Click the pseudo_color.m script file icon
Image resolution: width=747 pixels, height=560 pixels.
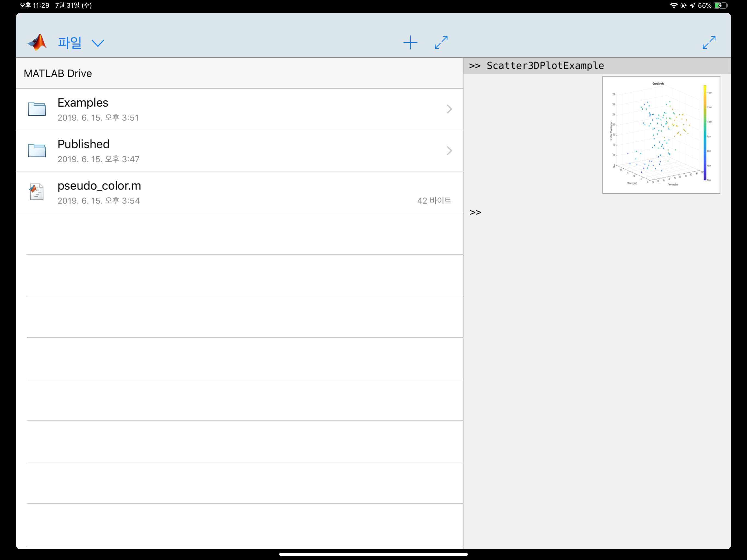click(x=36, y=192)
